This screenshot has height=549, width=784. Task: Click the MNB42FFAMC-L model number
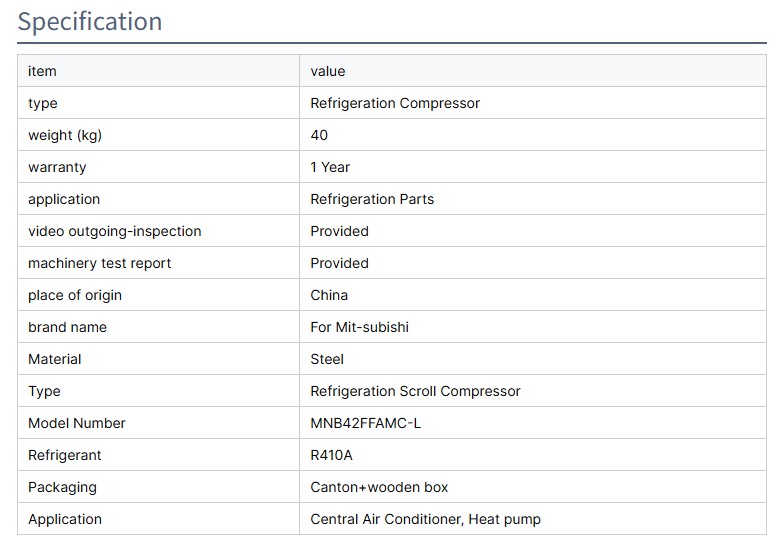click(366, 423)
